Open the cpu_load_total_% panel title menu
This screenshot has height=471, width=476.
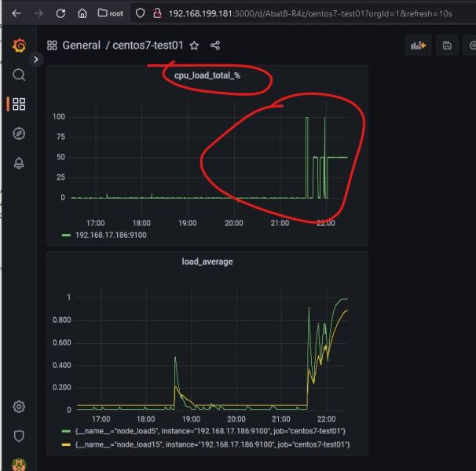pyautogui.click(x=207, y=75)
